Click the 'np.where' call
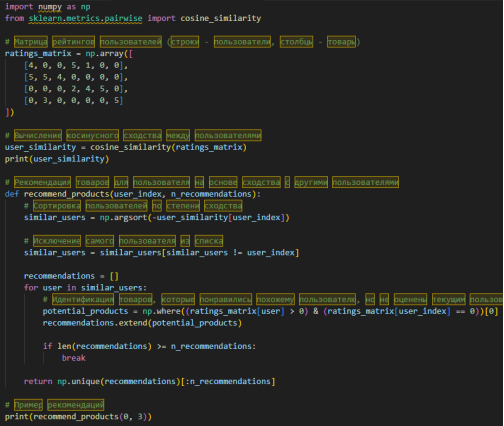This screenshot has width=504, height=426. [161, 311]
